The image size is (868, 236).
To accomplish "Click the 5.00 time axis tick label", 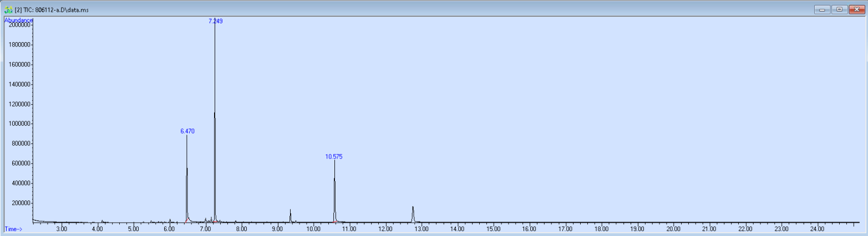I will [x=133, y=229].
